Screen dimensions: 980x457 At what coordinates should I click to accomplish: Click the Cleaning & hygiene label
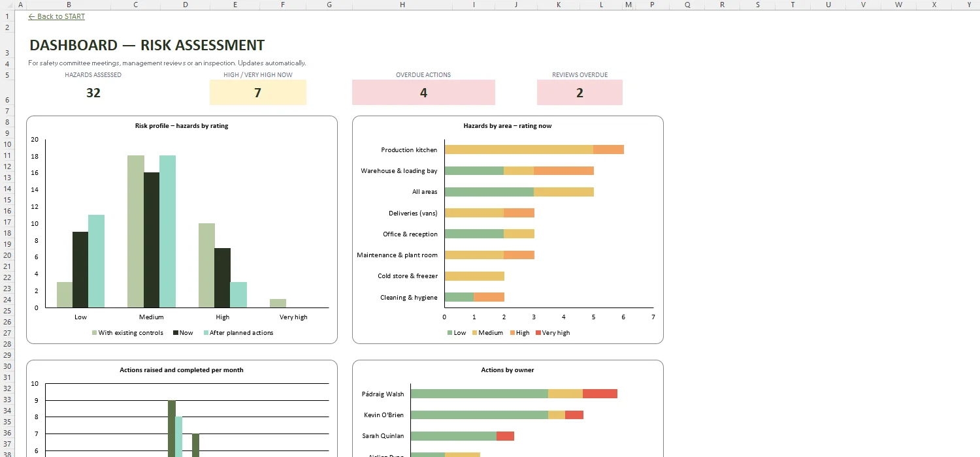(409, 298)
